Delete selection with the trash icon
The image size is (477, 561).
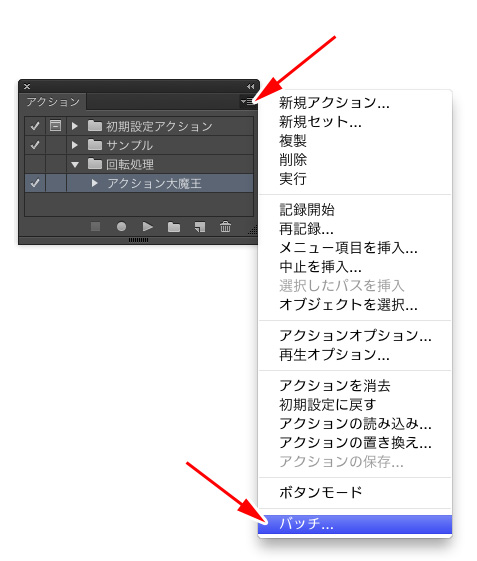pyautogui.click(x=225, y=226)
